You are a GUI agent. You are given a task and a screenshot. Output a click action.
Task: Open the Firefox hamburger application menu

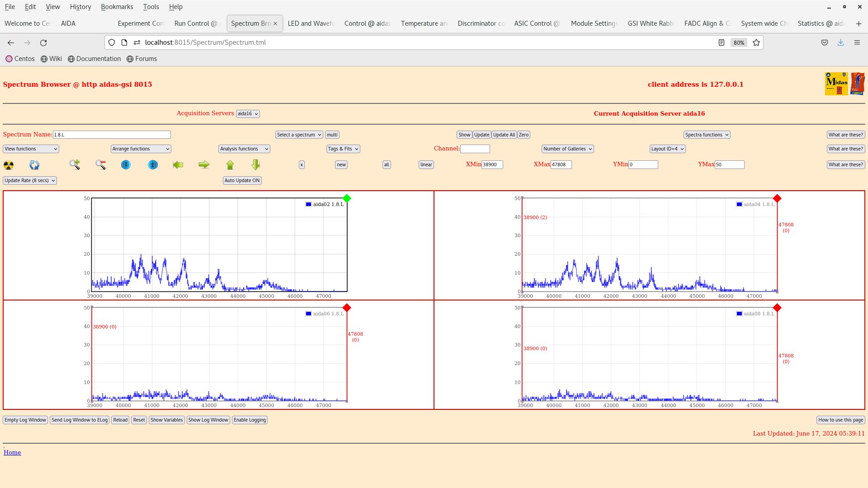pos(857,42)
